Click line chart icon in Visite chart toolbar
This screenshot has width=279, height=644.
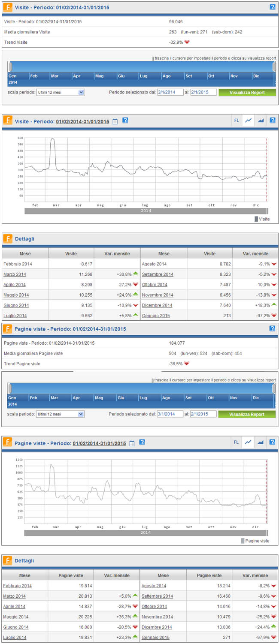click(x=248, y=120)
